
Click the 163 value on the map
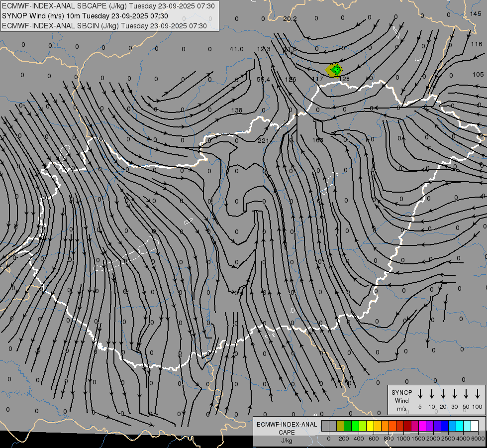318,140
